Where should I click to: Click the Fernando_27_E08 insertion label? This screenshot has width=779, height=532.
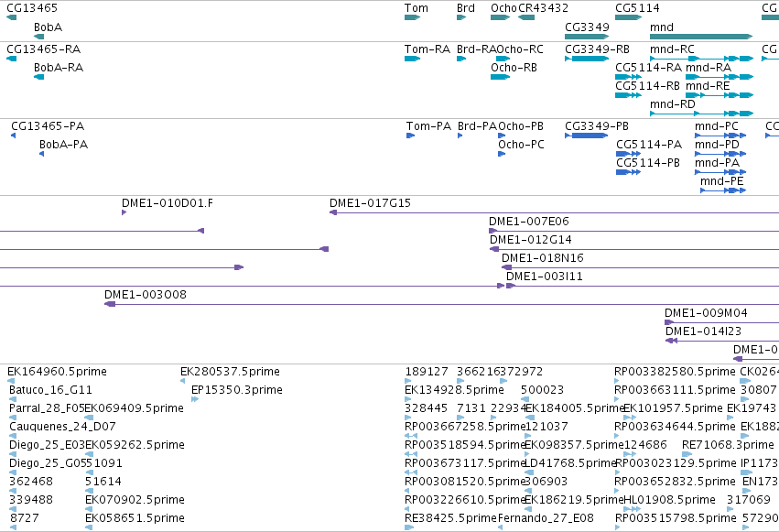(x=546, y=518)
